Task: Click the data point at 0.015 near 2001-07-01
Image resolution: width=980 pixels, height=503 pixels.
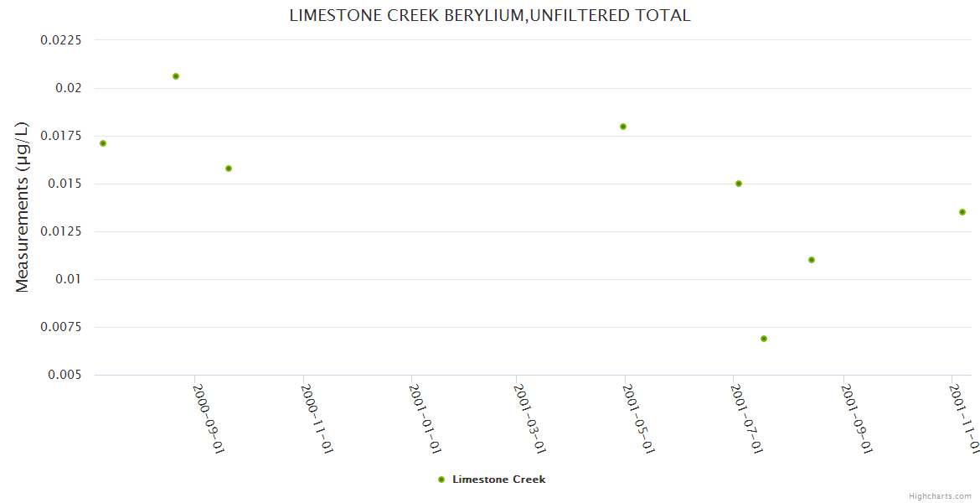Action: [739, 184]
